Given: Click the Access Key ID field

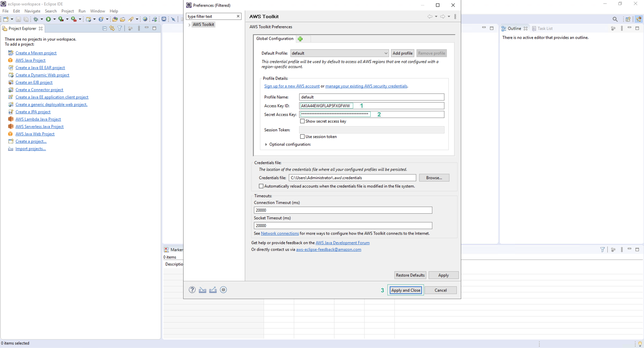Looking at the screenshot, I should (x=372, y=106).
